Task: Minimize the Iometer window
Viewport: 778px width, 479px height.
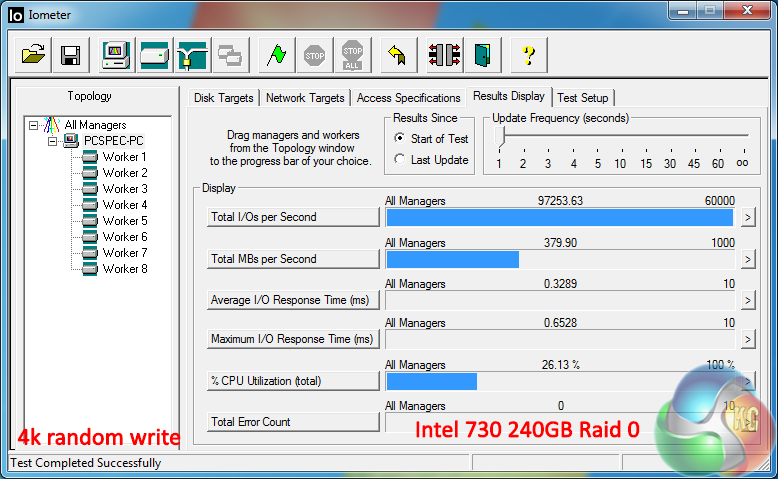Action: click(x=683, y=10)
